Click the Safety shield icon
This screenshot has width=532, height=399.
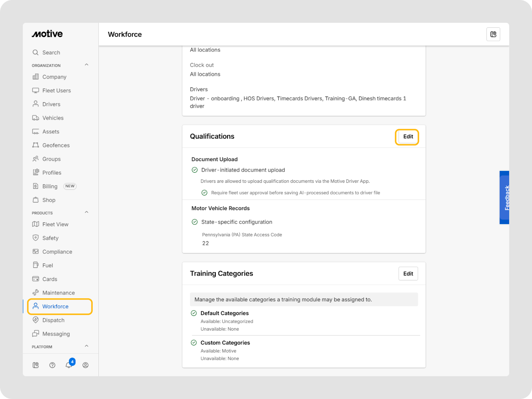click(x=36, y=238)
